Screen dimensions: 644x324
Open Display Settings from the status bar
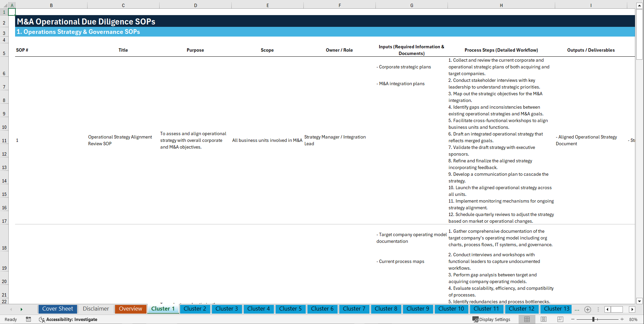coord(491,319)
